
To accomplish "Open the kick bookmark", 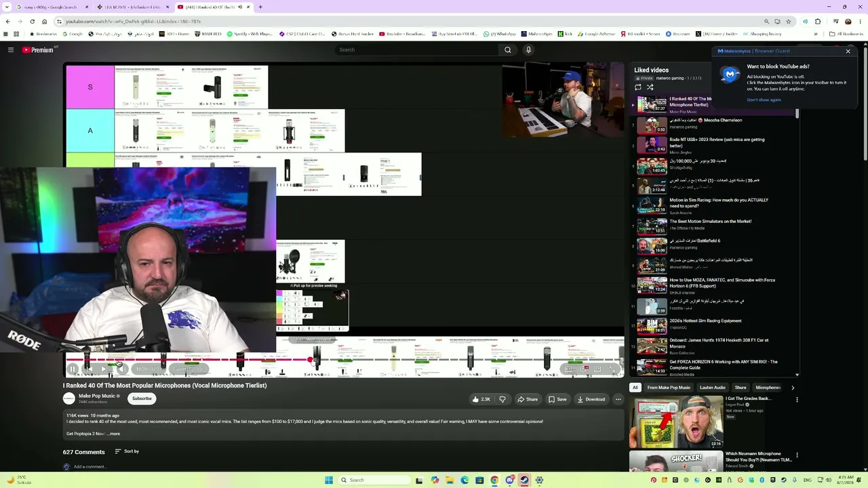I will click(x=565, y=34).
